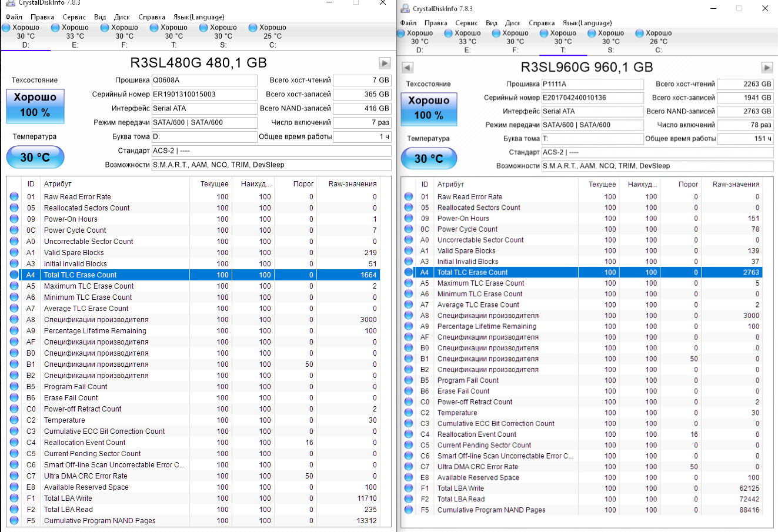Go to previous disk in R3SL960G window
The image size is (778, 532).
[408, 68]
